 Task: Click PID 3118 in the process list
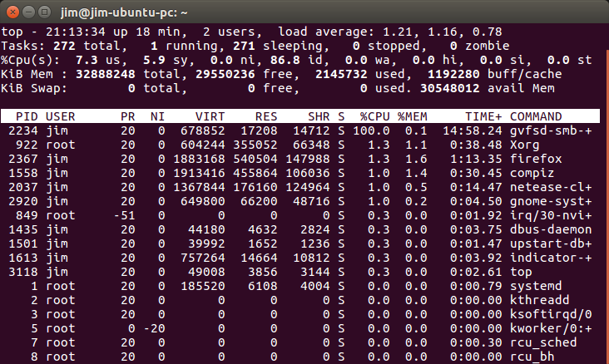point(23,272)
